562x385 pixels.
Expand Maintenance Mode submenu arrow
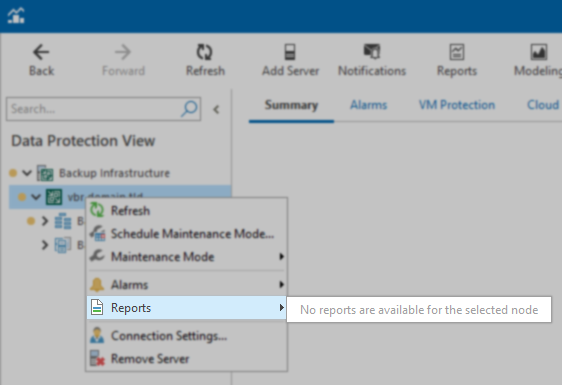[281, 257]
